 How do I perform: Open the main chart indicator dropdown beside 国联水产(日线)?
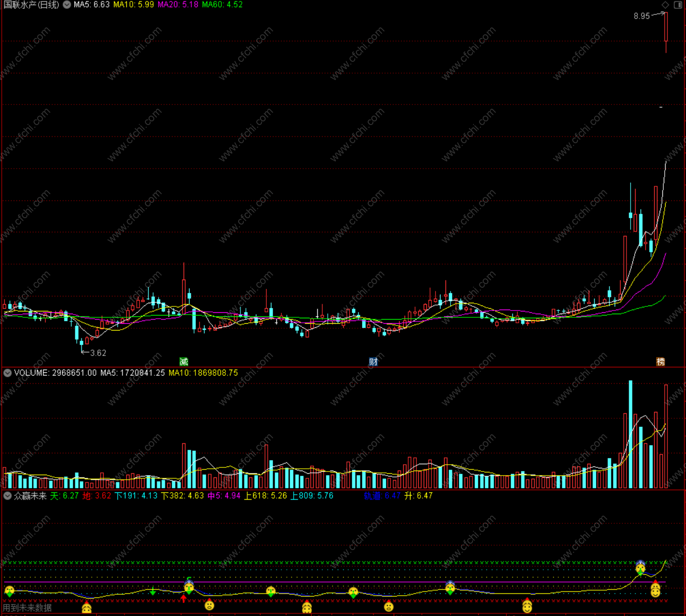pyautogui.click(x=67, y=5)
